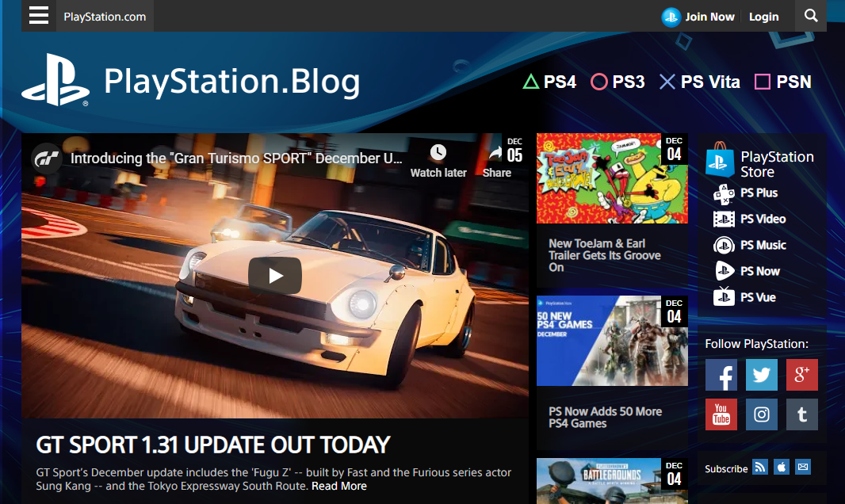Follow PlayStation on Facebook

point(721,375)
